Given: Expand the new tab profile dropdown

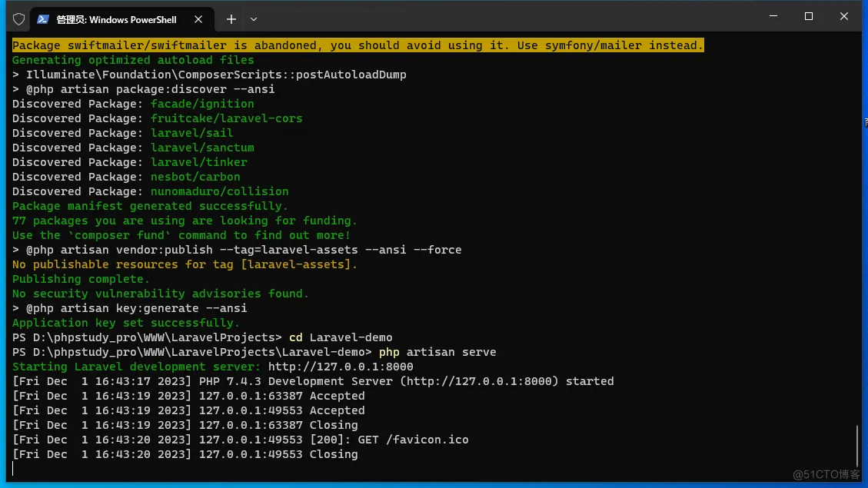Looking at the screenshot, I should tap(254, 19).
